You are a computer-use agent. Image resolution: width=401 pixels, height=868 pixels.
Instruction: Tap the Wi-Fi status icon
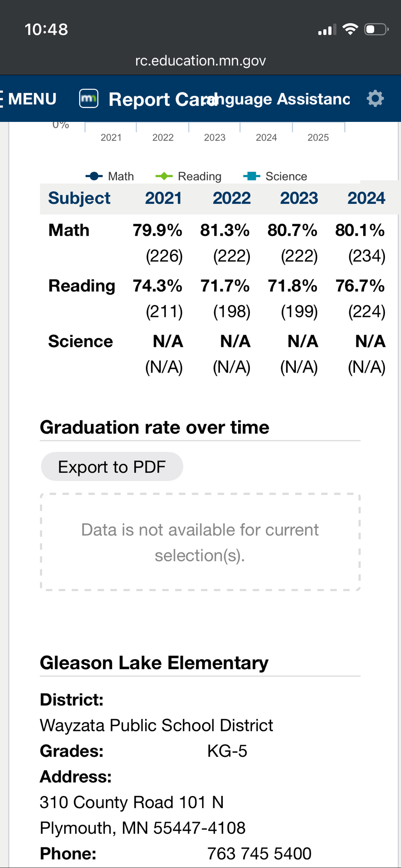pyautogui.click(x=350, y=29)
